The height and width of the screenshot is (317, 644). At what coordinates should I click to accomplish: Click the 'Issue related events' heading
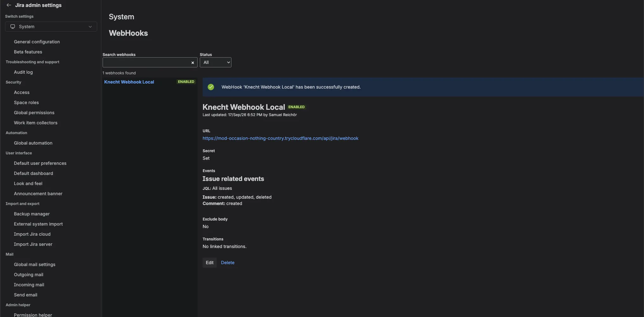(233, 179)
